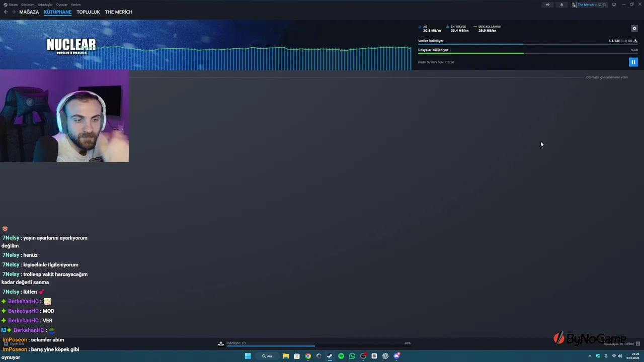
Task: Click the taskbar volume icon
Action: (620, 356)
